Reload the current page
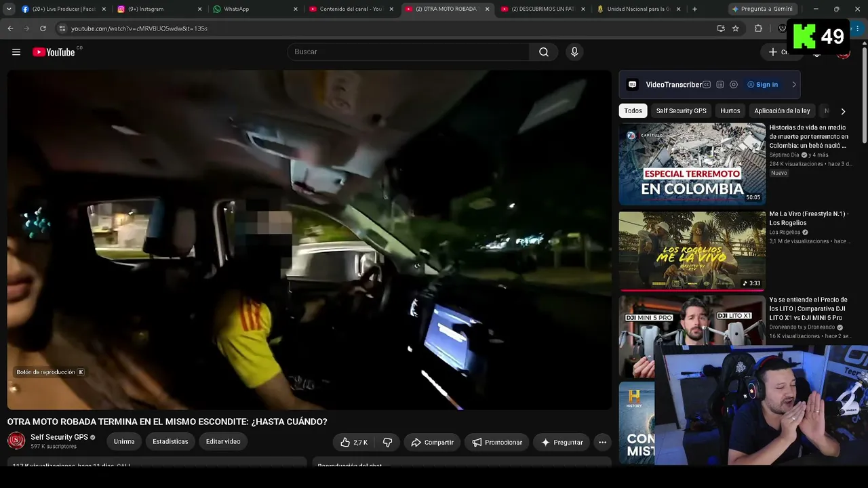This screenshot has height=488, width=868. click(x=43, y=28)
